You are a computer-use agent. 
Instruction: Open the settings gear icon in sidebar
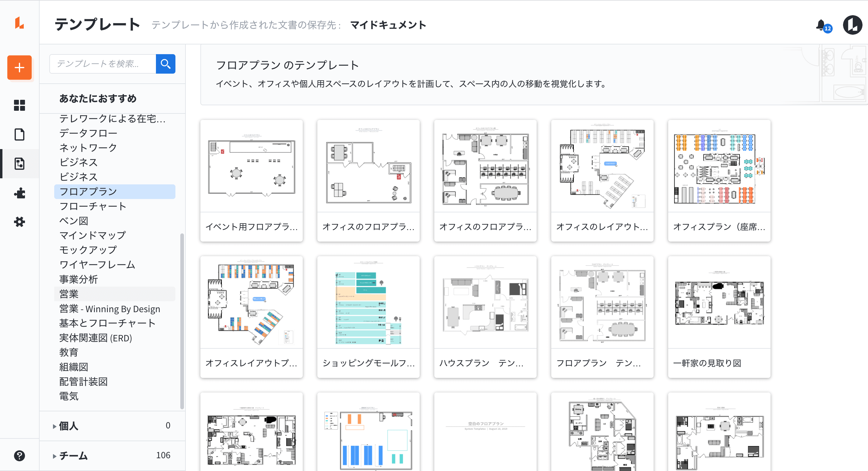coord(19,222)
